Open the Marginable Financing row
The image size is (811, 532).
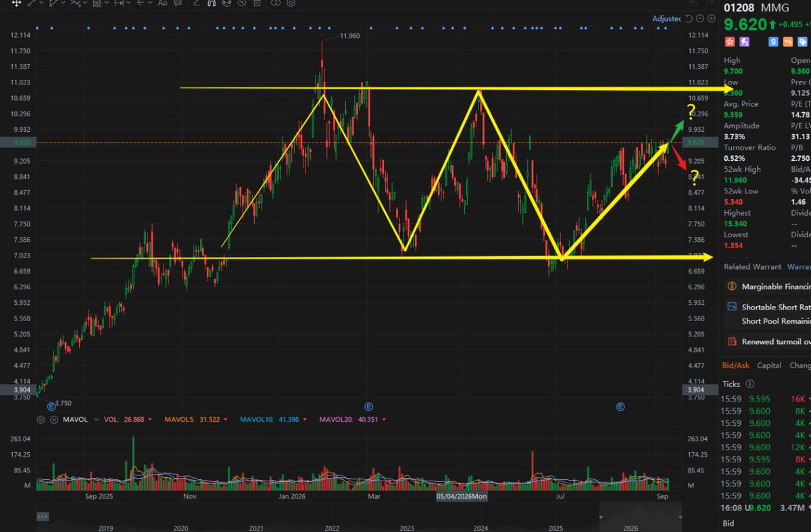767,287
